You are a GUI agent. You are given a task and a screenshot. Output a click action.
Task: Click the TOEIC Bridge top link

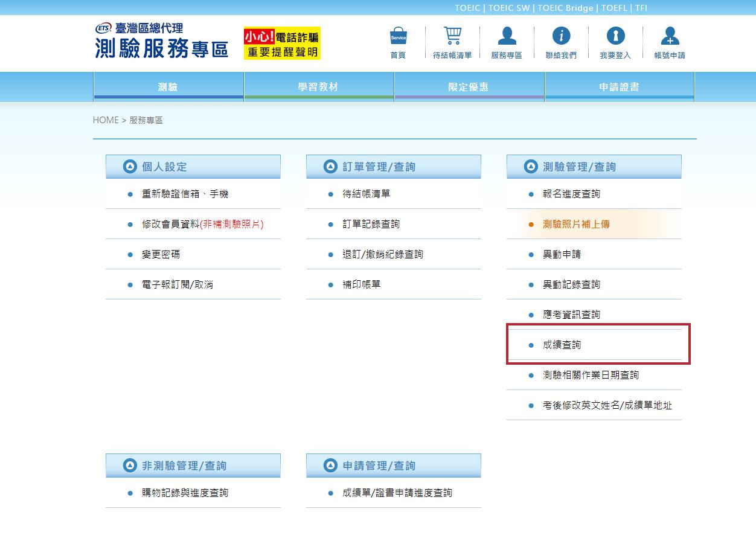tap(566, 8)
